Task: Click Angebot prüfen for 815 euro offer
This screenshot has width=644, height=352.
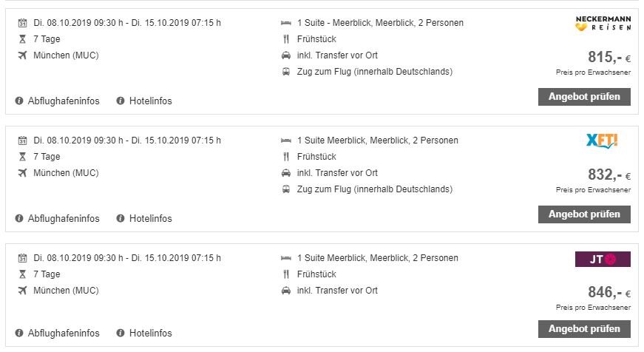Action: [x=584, y=97]
